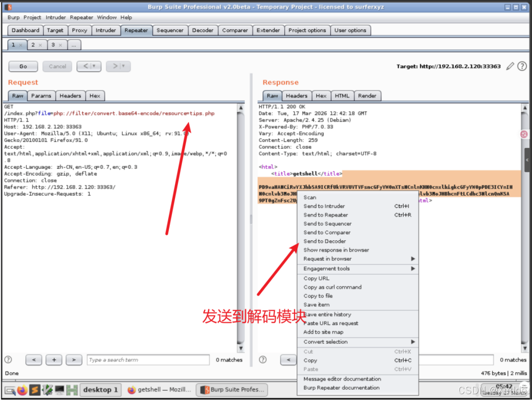The height and width of the screenshot is (400, 532).
Task: Switch request view to Params tab
Action: pyautogui.click(x=41, y=96)
